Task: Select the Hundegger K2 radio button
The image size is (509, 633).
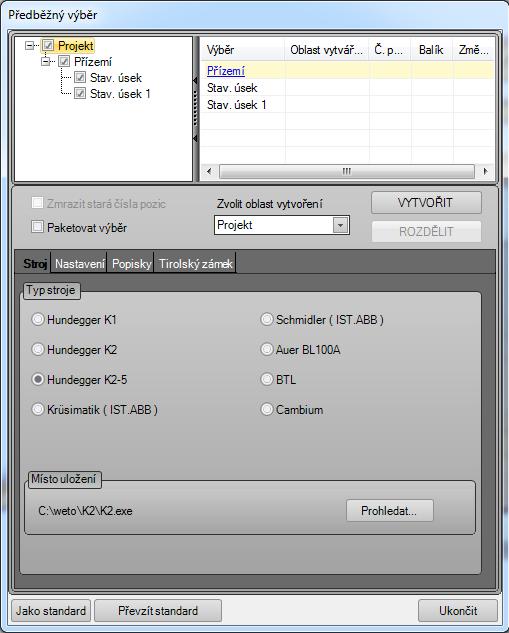Action: point(38,349)
